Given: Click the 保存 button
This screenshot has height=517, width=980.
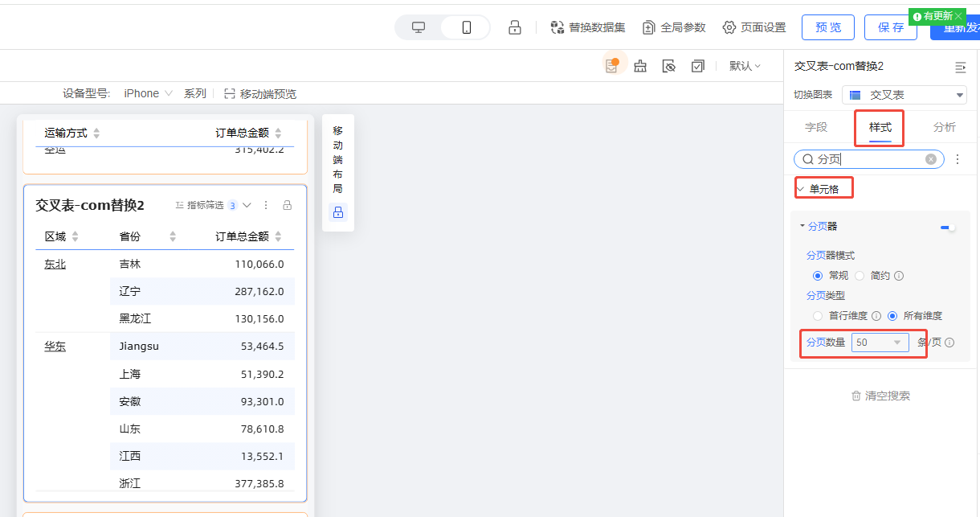Looking at the screenshot, I should (x=891, y=27).
